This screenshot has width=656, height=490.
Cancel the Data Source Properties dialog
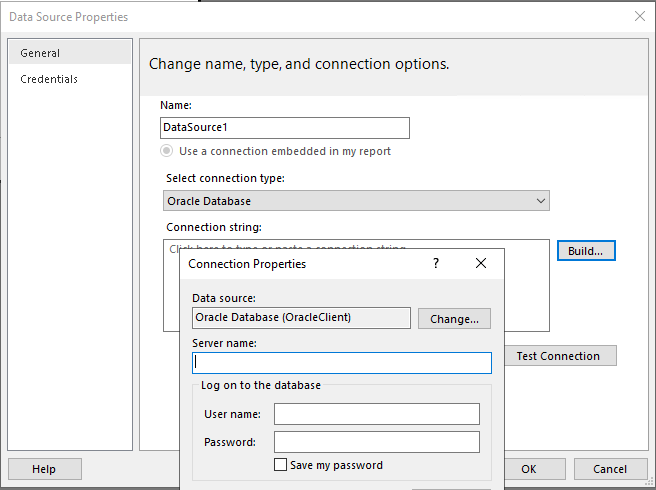coord(610,469)
